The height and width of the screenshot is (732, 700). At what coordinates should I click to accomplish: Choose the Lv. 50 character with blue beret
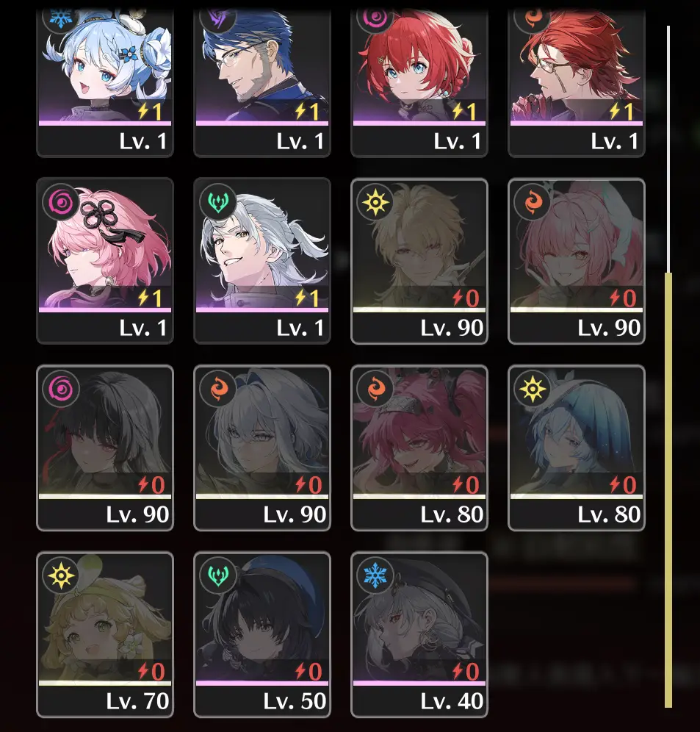click(x=262, y=634)
